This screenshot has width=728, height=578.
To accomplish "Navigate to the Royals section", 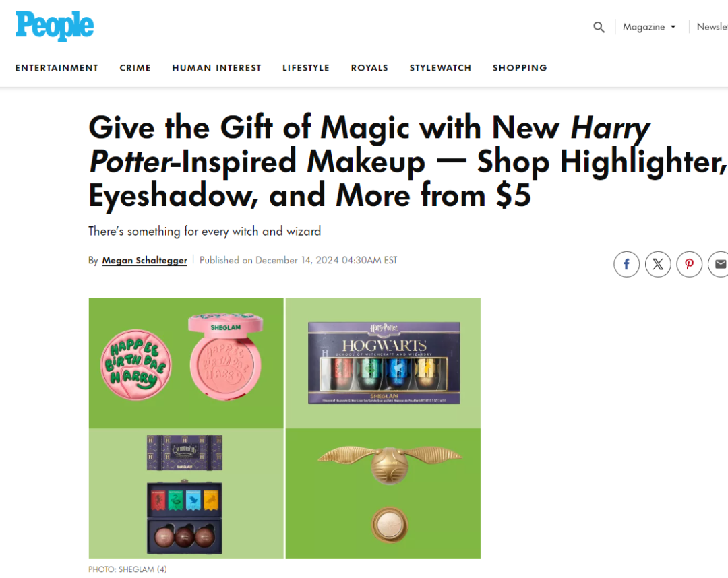I will point(369,68).
